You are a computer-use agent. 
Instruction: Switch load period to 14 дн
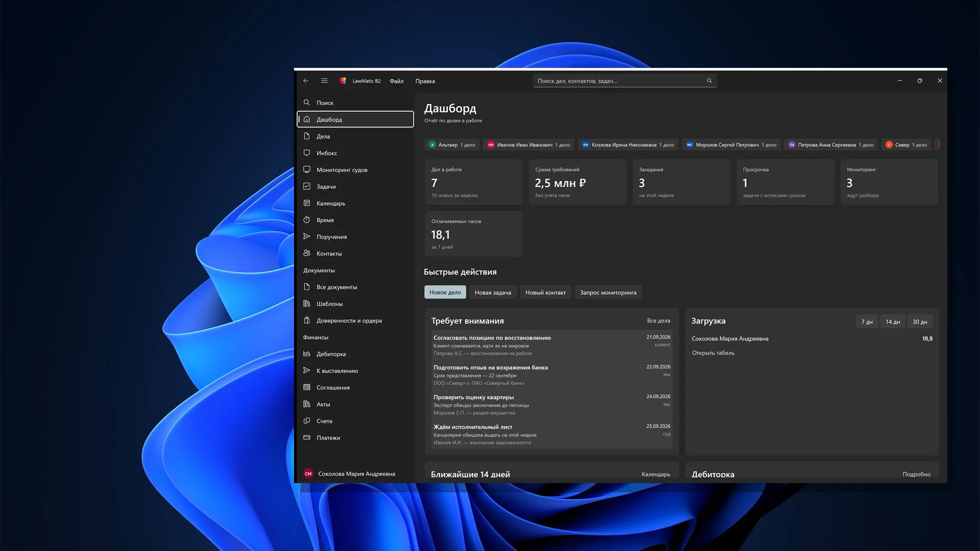coord(893,322)
